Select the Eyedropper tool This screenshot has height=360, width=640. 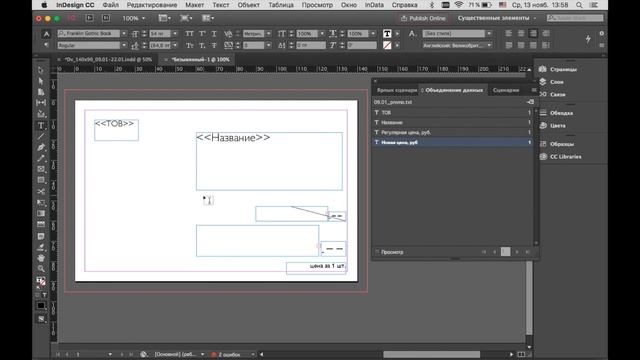(41, 247)
